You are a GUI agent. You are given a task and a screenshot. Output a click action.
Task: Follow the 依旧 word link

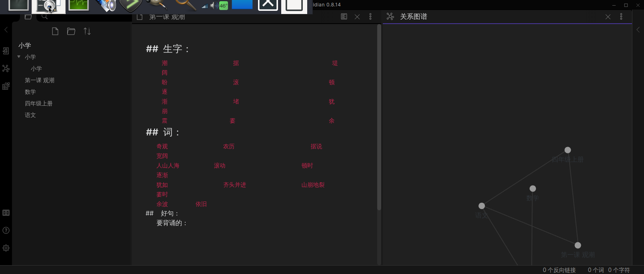click(201, 204)
